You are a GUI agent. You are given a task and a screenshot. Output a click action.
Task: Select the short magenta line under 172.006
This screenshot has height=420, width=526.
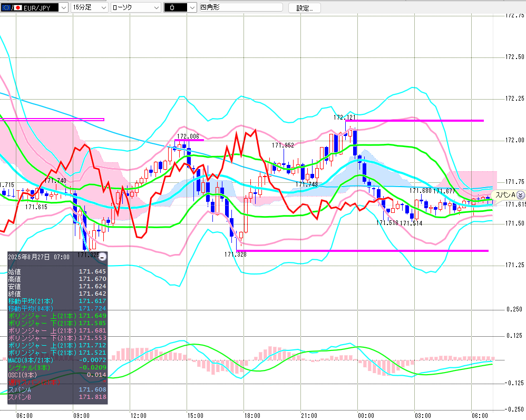pyautogui.click(x=189, y=140)
